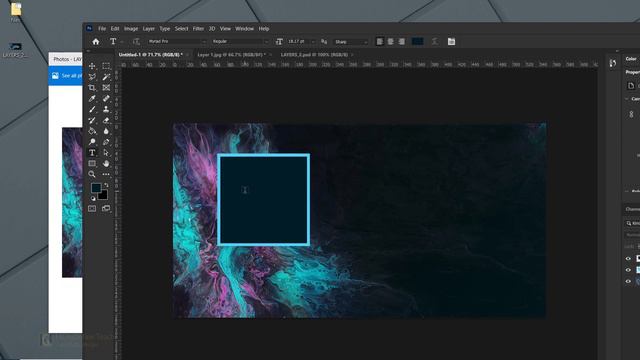Select the History Brush tool
Viewport: 640px width, 360px height.
click(x=92, y=120)
